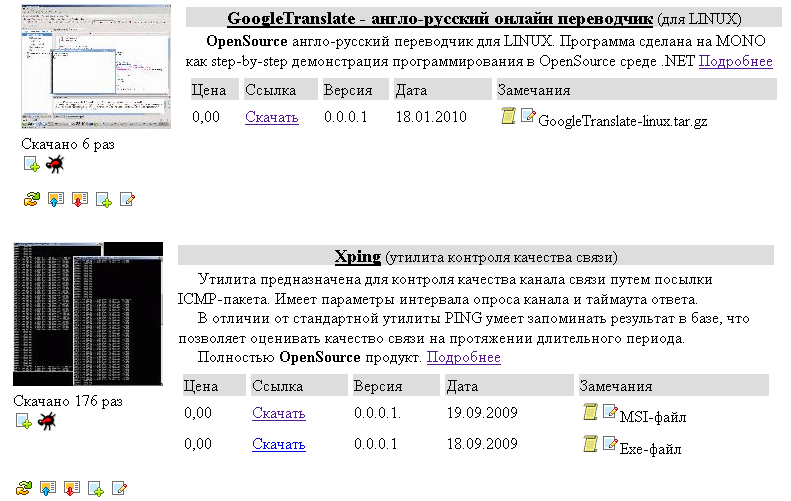Open the GoogleTranslate англо-русский онлайн переводчик title link

439,19
